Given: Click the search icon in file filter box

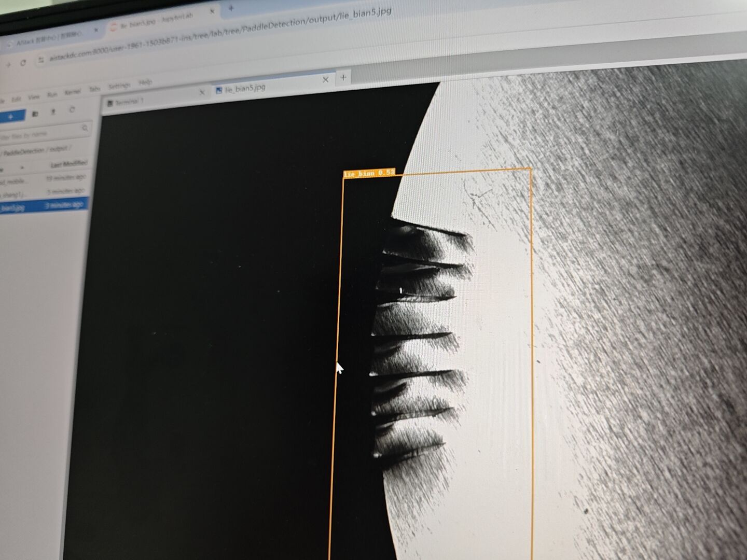Looking at the screenshot, I should pyautogui.click(x=85, y=128).
